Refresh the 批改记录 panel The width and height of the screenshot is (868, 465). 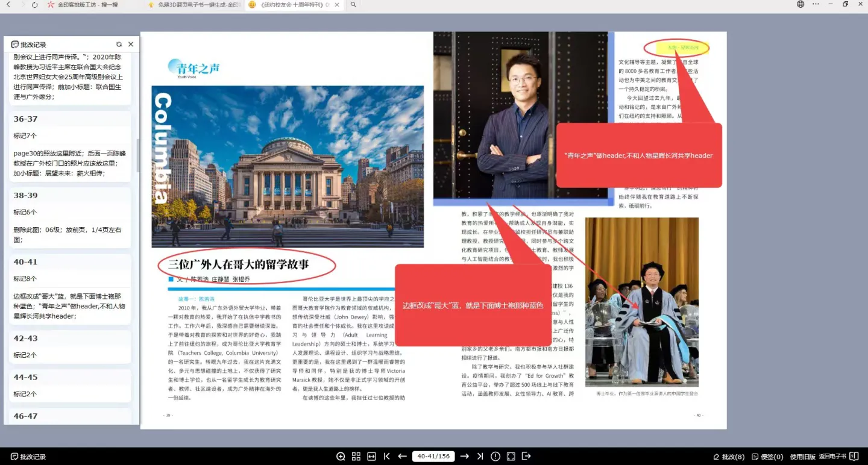[119, 45]
